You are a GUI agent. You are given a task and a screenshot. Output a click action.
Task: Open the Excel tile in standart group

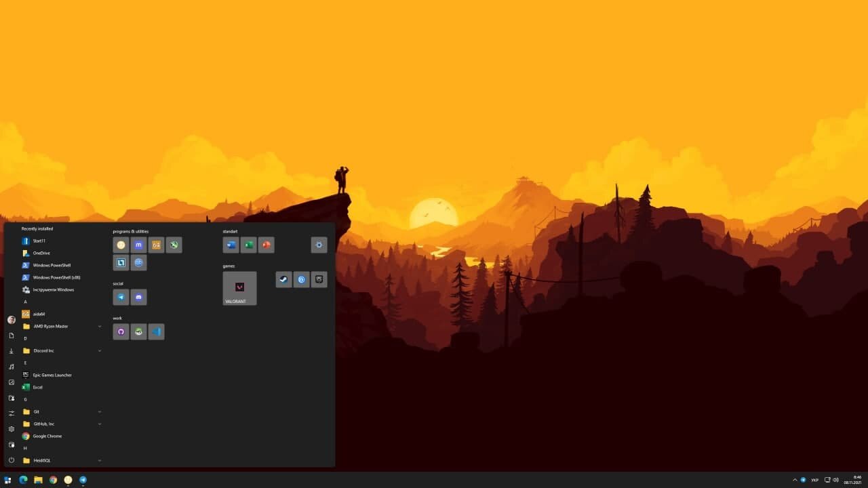click(249, 245)
